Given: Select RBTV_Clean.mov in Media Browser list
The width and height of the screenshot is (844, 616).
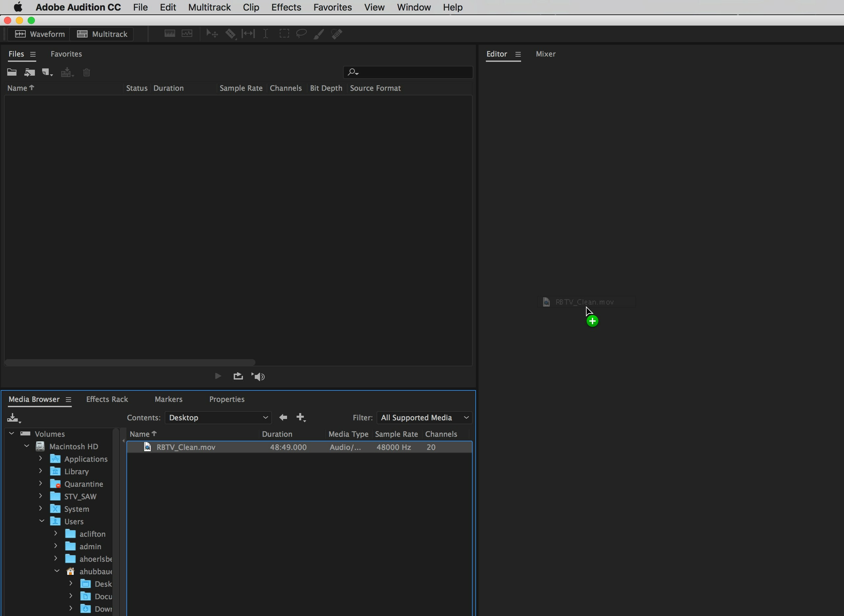Looking at the screenshot, I should pos(186,447).
